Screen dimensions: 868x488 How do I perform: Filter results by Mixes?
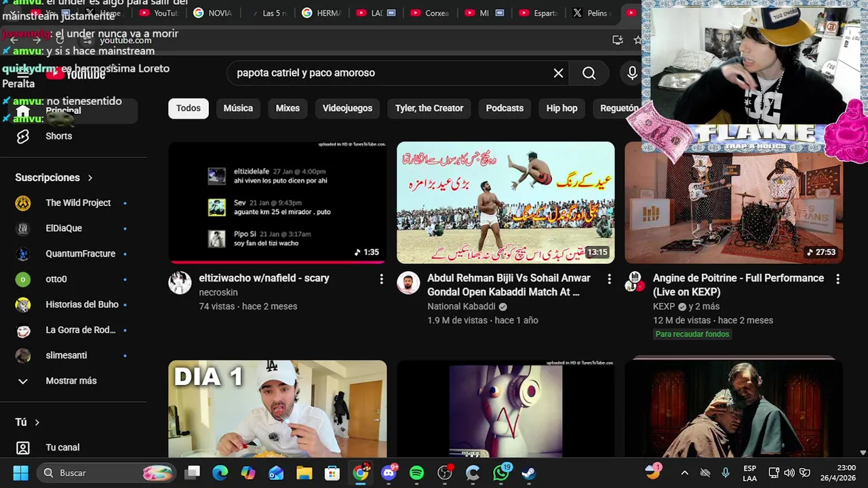click(x=288, y=108)
